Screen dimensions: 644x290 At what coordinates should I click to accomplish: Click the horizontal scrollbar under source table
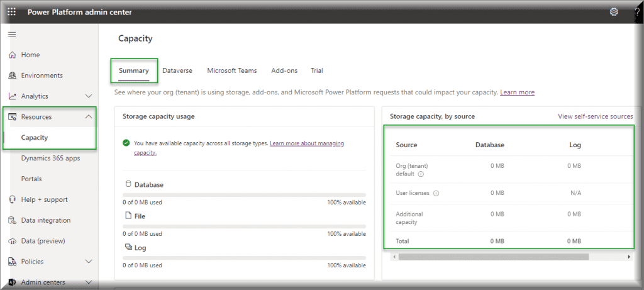tap(493, 257)
